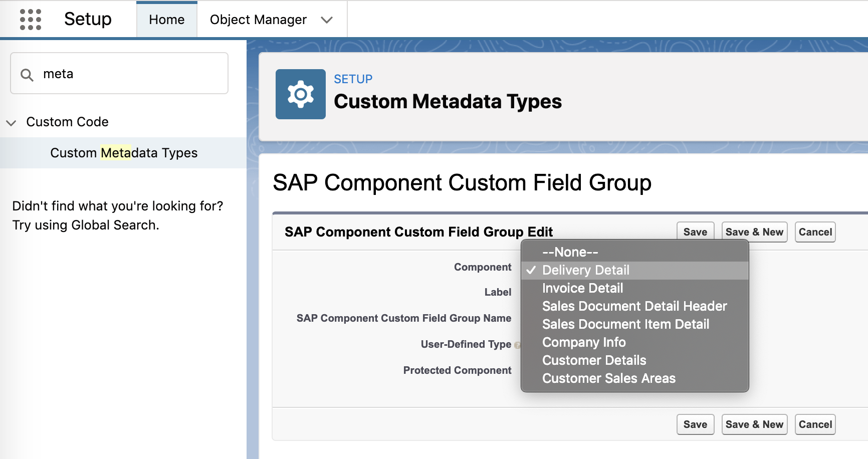This screenshot has width=868, height=459.
Task: Focus the Quick Find search field
Action: [119, 73]
